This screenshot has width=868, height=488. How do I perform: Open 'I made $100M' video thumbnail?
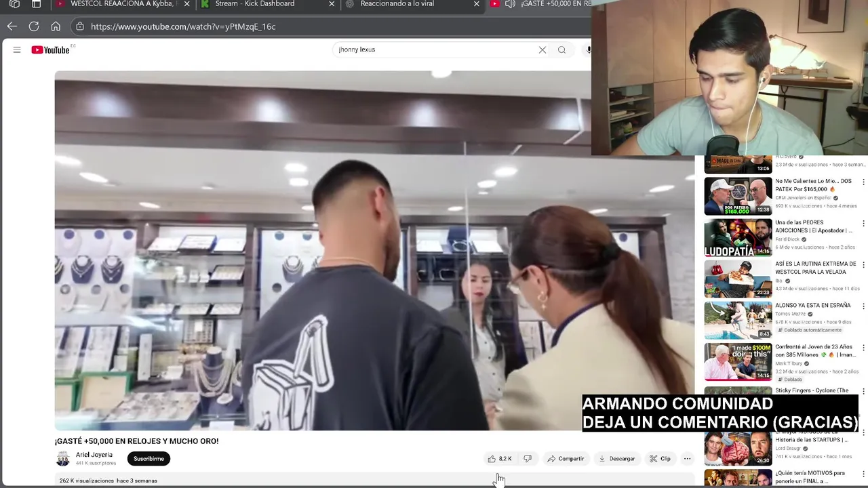point(738,361)
